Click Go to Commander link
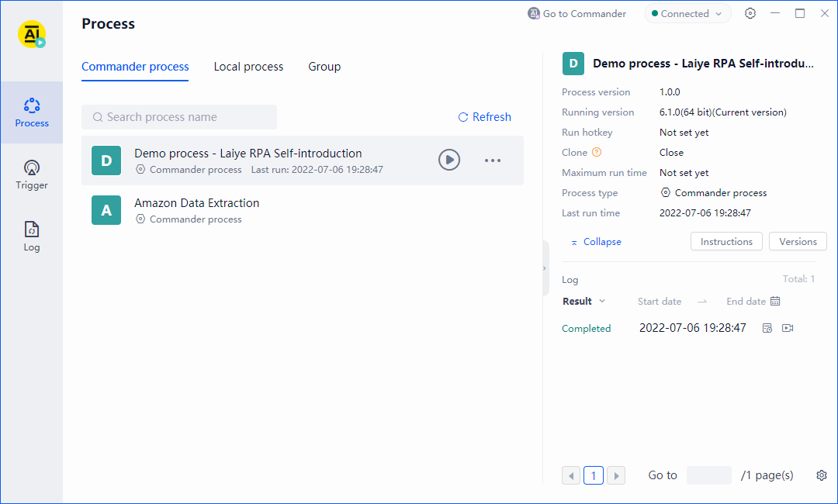 tap(577, 14)
